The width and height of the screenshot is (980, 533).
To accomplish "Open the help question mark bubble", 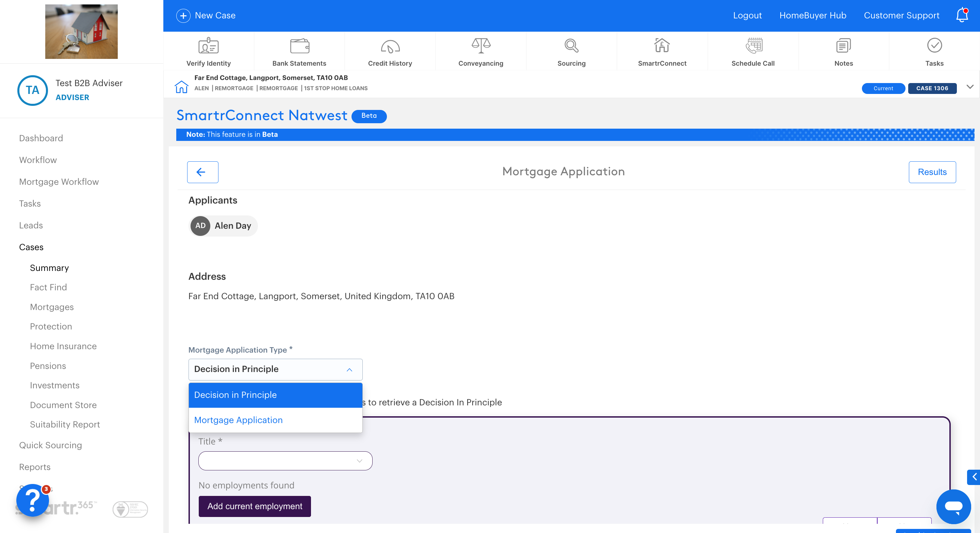I will [x=33, y=500].
